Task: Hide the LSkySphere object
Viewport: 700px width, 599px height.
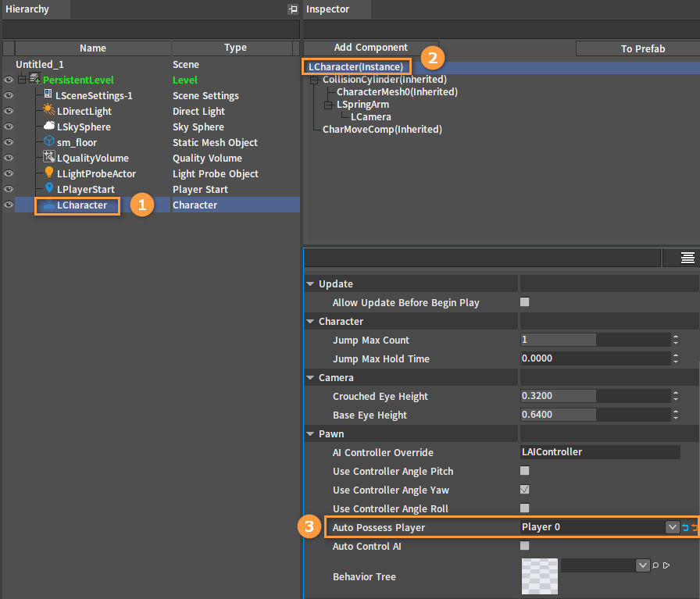Action: pyautogui.click(x=9, y=127)
